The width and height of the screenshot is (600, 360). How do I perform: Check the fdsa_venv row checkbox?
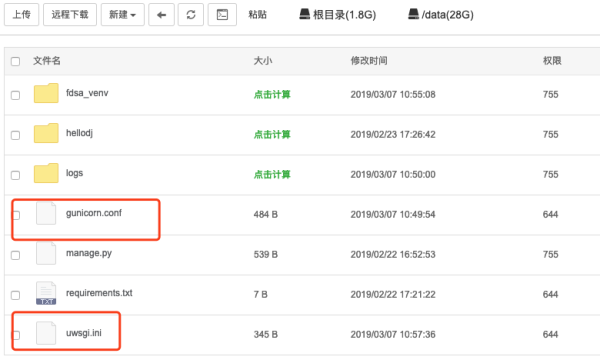[15, 95]
